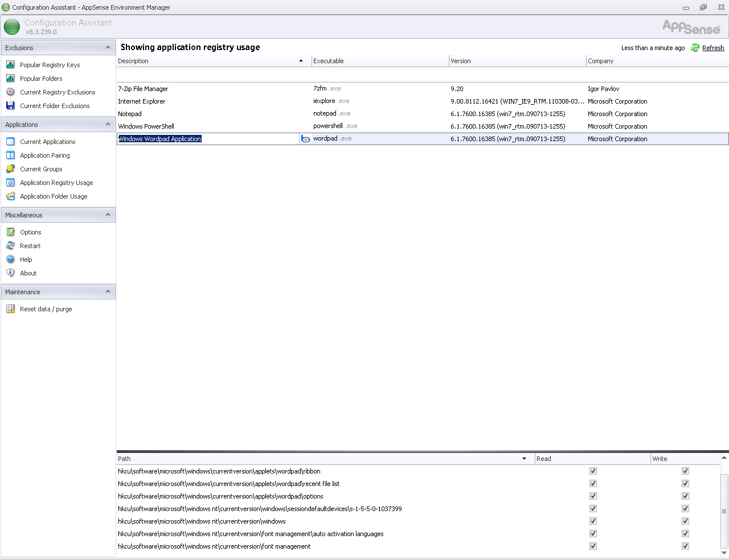Click Current Folder Exclusions disk icon
This screenshot has height=560, width=729.
pos(10,105)
